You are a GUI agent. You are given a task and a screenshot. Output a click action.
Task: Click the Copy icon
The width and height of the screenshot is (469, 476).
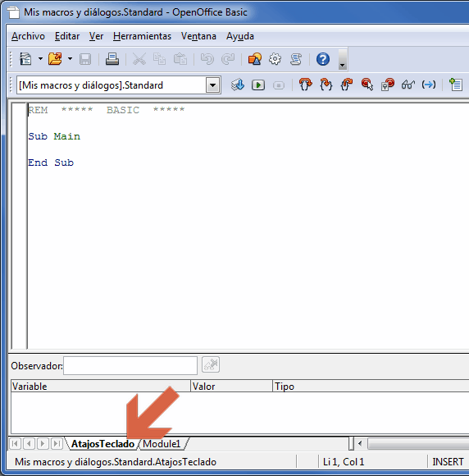click(x=160, y=59)
